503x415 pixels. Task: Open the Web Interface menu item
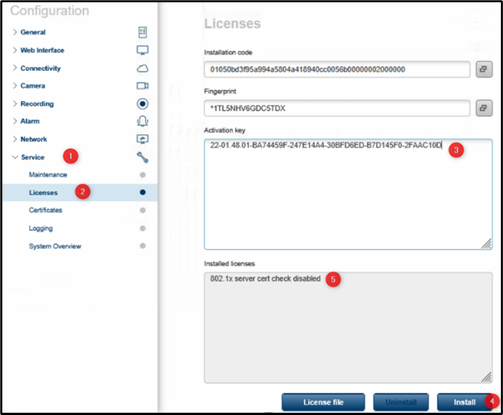click(42, 50)
